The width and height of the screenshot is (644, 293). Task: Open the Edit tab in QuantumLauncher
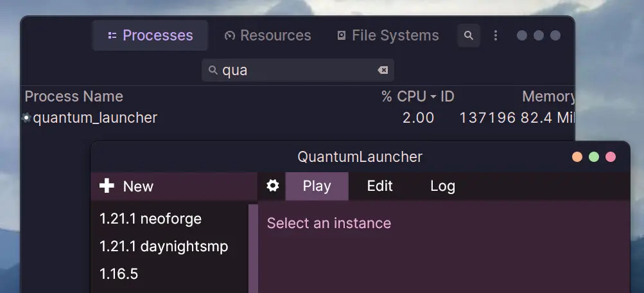click(380, 186)
